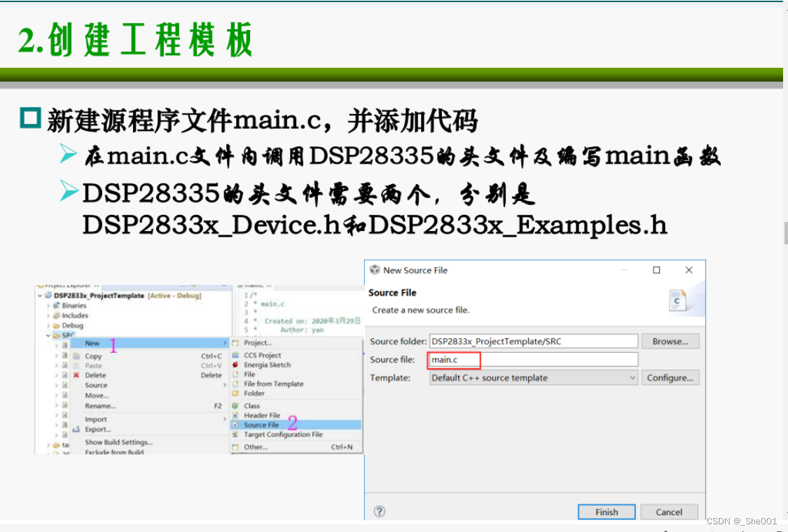This screenshot has height=532, width=788.
Task: Click the Finish button
Action: point(606,512)
